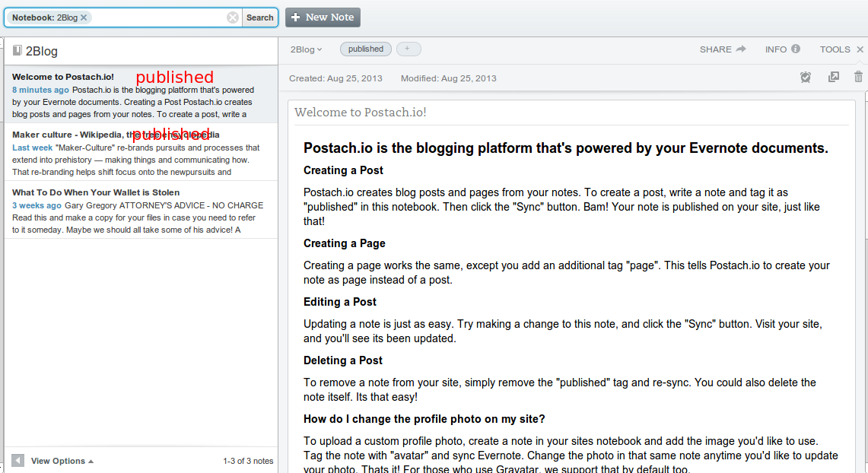The width and height of the screenshot is (868, 473).
Task: Click the reminder alarm clock icon
Action: pos(806,77)
